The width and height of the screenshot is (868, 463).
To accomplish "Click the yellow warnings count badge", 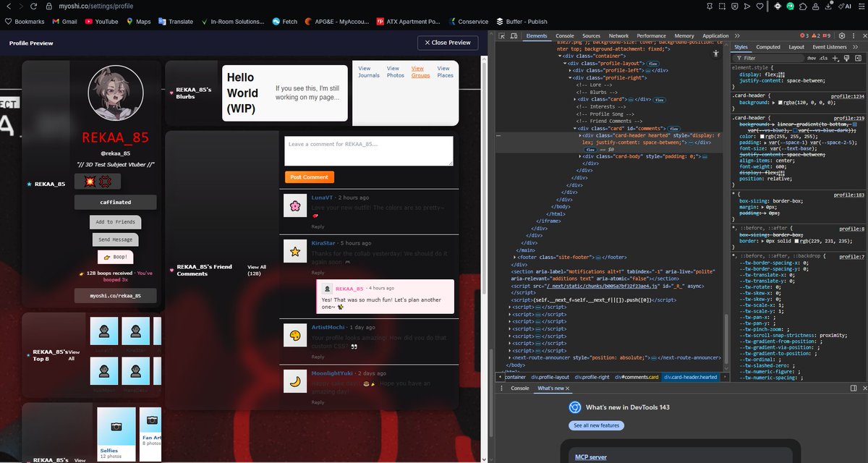I will [x=816, y=35].
